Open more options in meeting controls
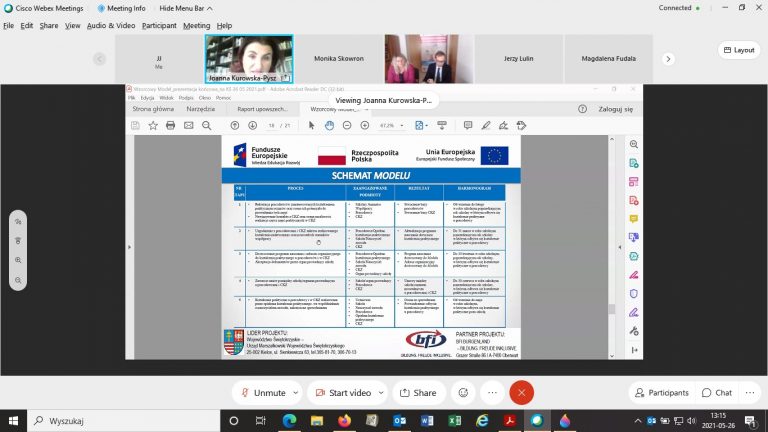Screen dimensions: 768x432 [492, 393]
